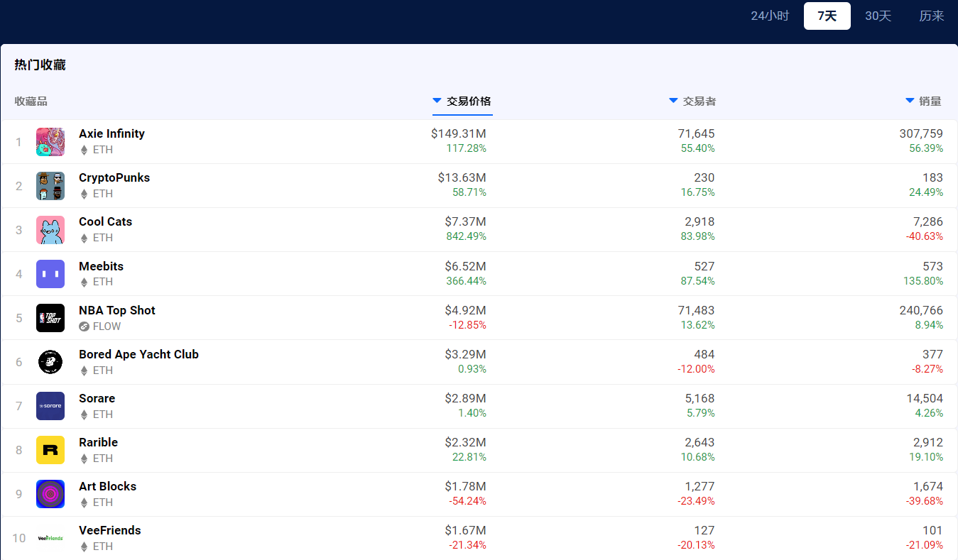
Task: Select the 307,759 sales value
Action: 921,133
